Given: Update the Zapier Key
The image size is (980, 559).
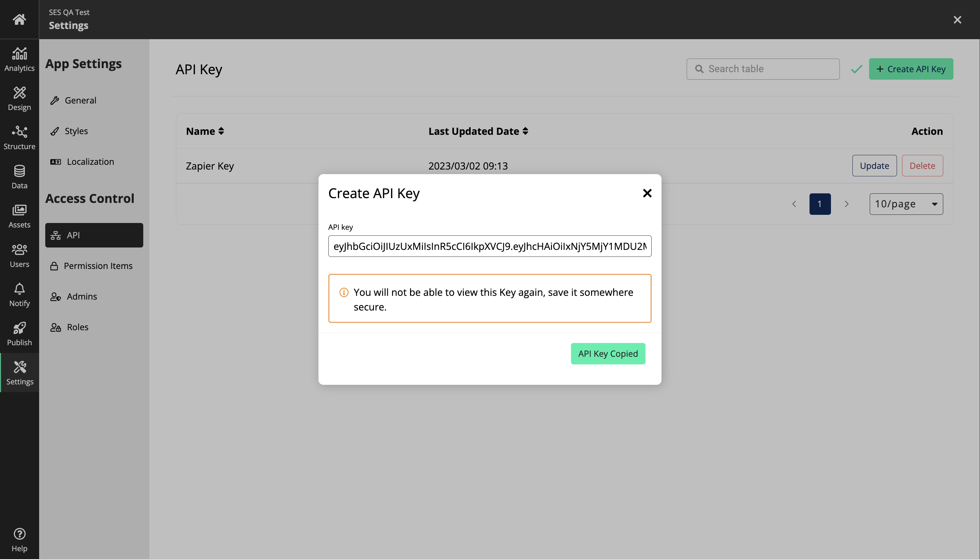Looking at the screenshot, I should [x=874, y=166].
